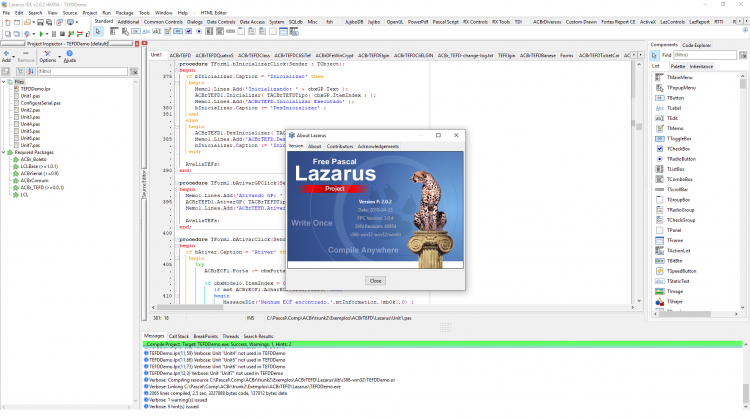This screenshot has width=750, height=418.
Task: Open the Code Explorer tab
Action: [696, 45]
